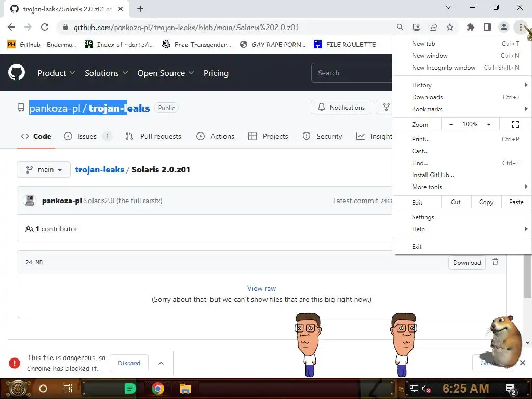Viewport: 532px width, 399px height.
Task: Open pankoza-pl commit author link
Action: (62, 201)
